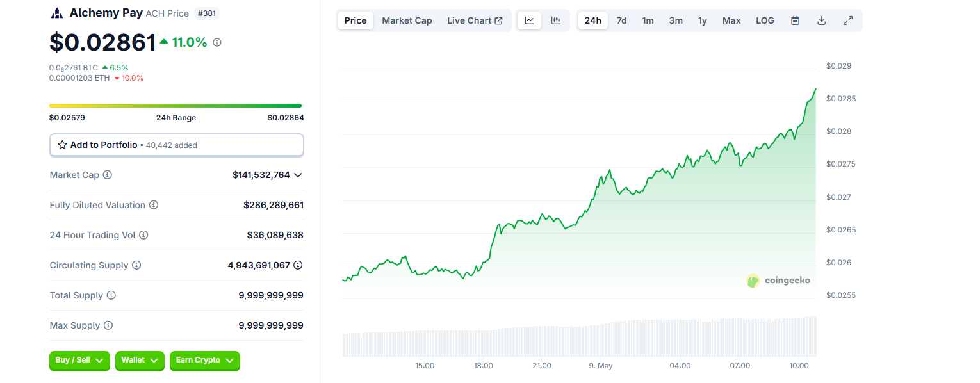
Task: Click the $36,089,638 trading volume value
Action: (275, 235)
